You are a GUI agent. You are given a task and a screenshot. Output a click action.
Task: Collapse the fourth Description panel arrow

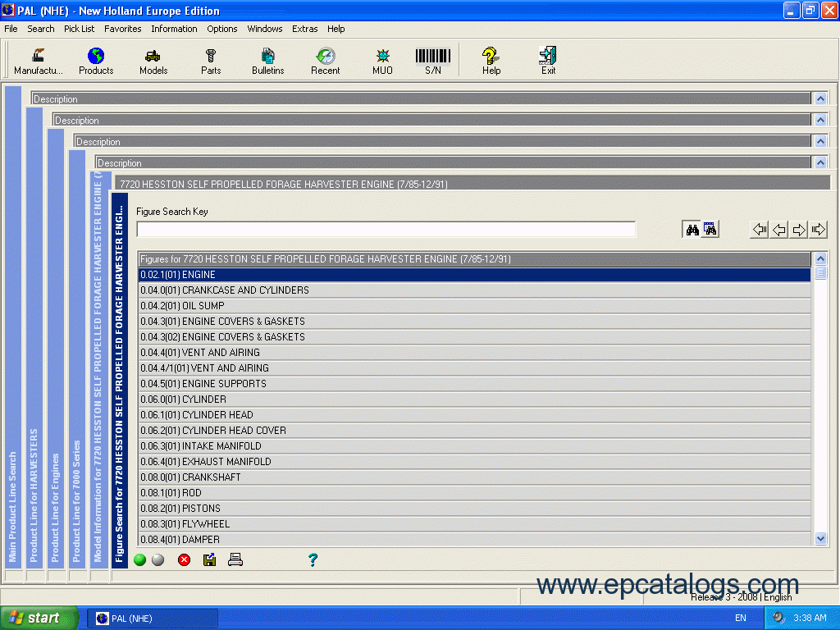tap(820, 163)
